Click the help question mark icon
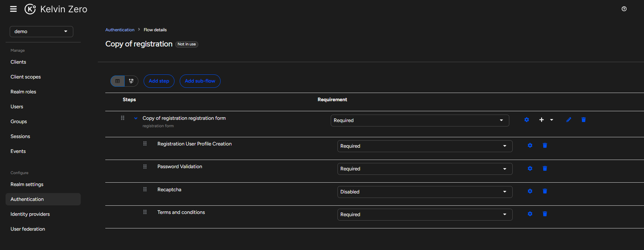 click(624, 9)
